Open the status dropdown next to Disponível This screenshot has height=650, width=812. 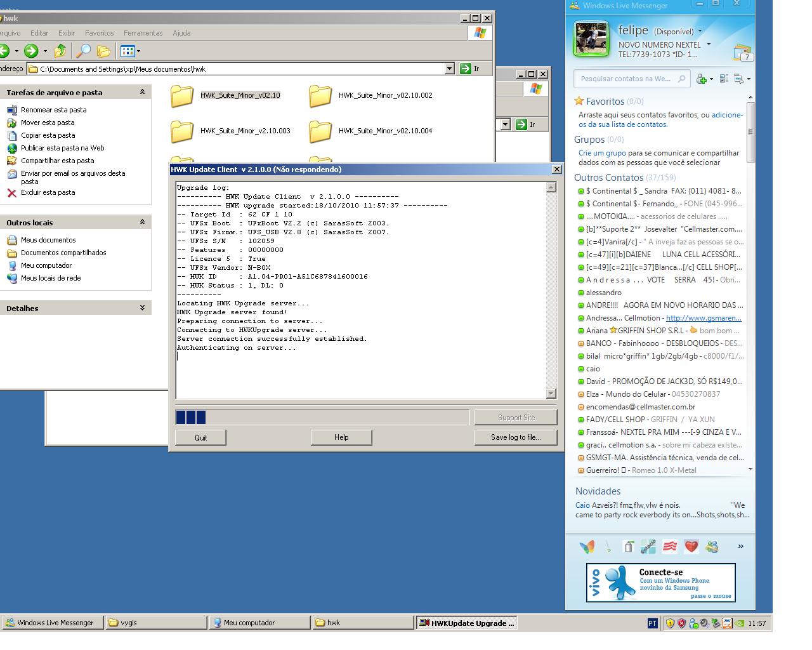tap(700, 31)
